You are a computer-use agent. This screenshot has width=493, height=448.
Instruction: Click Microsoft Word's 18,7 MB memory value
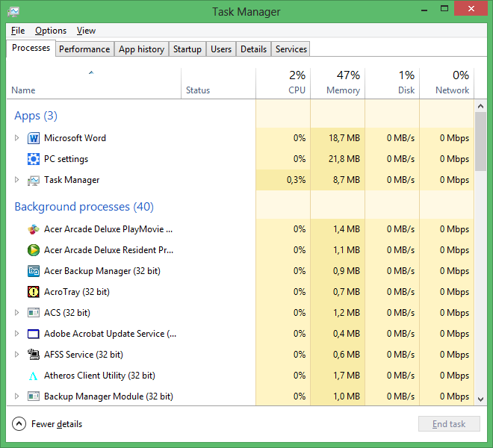click(344, 138)
